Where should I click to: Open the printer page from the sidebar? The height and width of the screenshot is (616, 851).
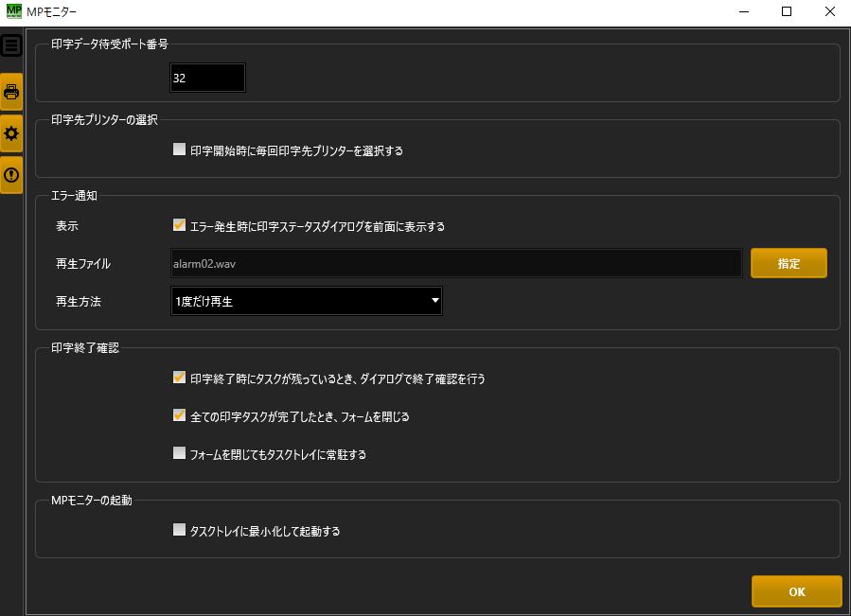11,92
